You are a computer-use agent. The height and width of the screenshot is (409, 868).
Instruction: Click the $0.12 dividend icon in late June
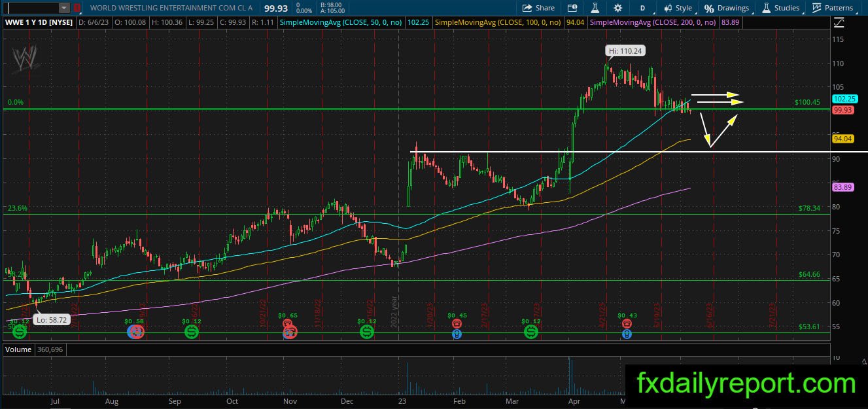click(20, 332)
